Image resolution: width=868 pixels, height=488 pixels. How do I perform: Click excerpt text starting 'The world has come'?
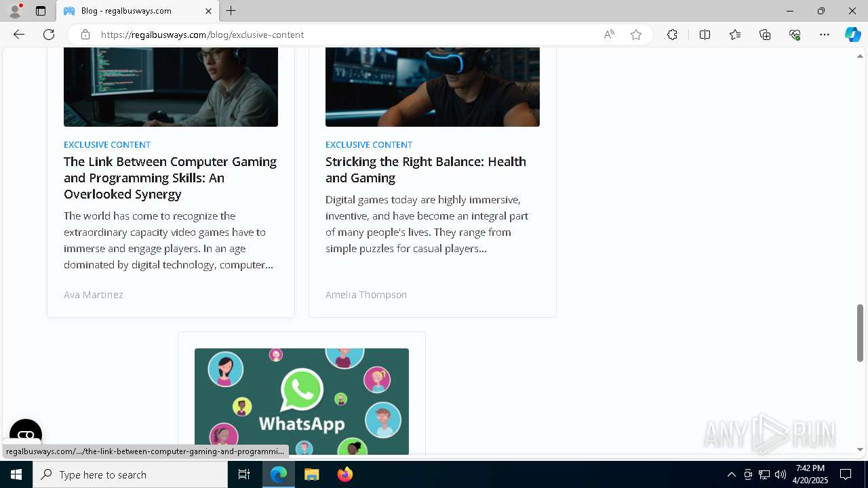coord(169,240)
